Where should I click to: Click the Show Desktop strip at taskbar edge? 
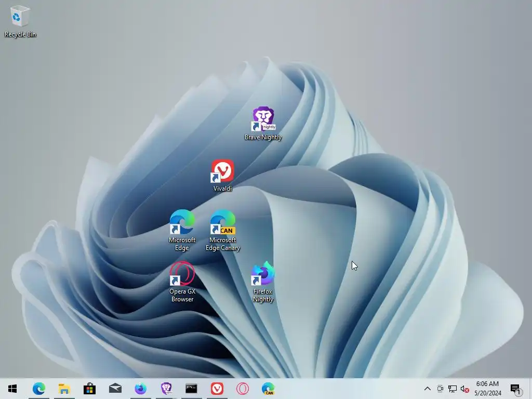[x=530, y=389]
